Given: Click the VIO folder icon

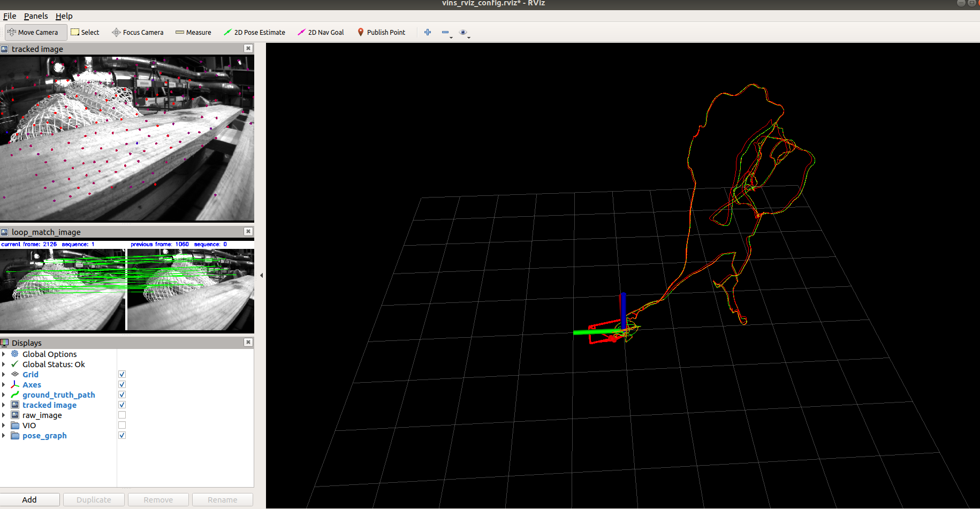Looking at the screenshot, I should click(15, 425).
